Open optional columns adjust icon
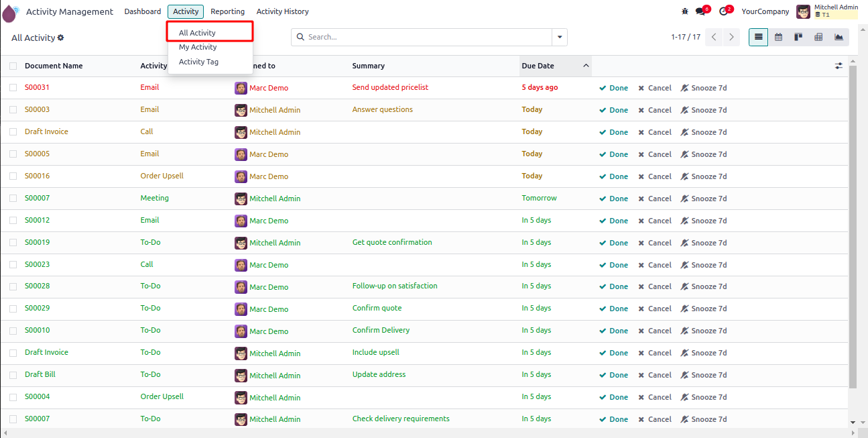 click(839, 66)
